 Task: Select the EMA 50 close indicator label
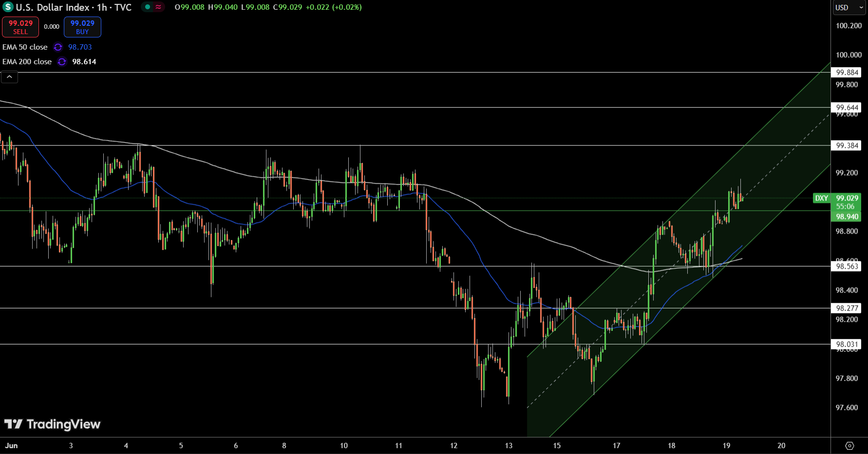coord(25,47)
